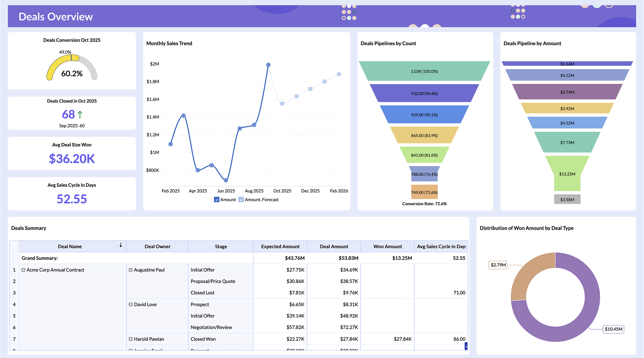
Task: Collapse Augustine Paul's owner group
Action: (x=130, y=270)
